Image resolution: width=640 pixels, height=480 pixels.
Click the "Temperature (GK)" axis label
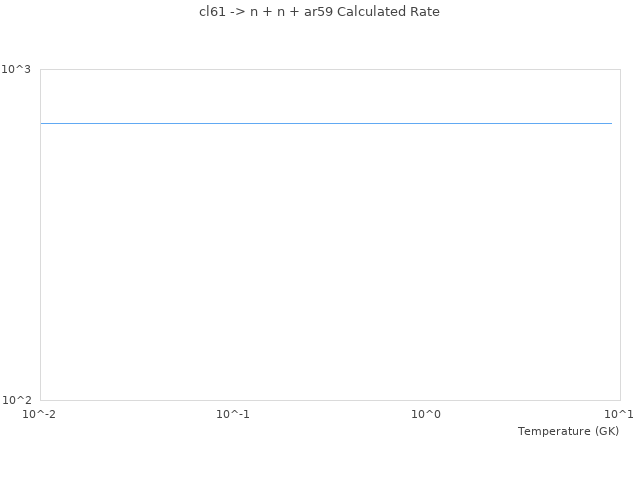(x=568, y=431)
